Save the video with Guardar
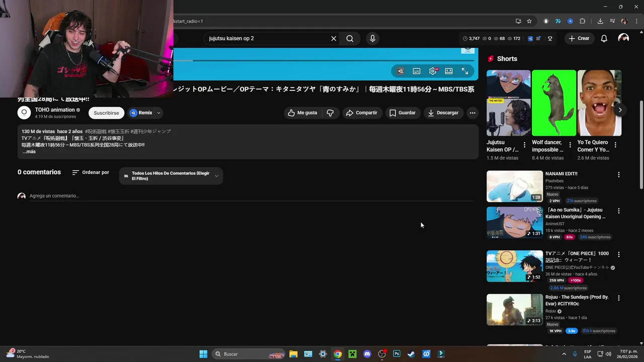The image size is (644, 362). pos(403,113)
